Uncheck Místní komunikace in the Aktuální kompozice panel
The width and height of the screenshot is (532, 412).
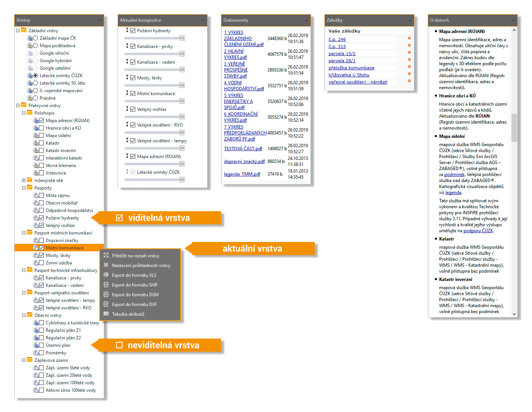click(133, 93)
